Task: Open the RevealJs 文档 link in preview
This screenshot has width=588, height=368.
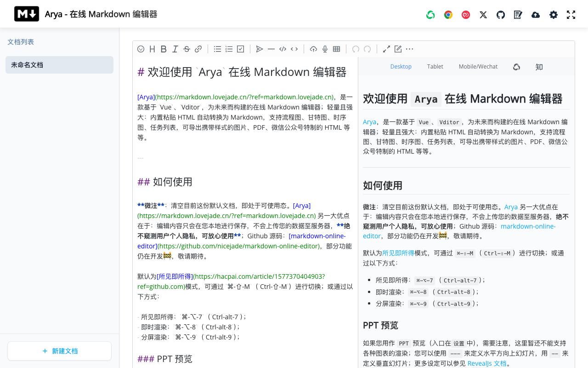Action: coord(487,363)
